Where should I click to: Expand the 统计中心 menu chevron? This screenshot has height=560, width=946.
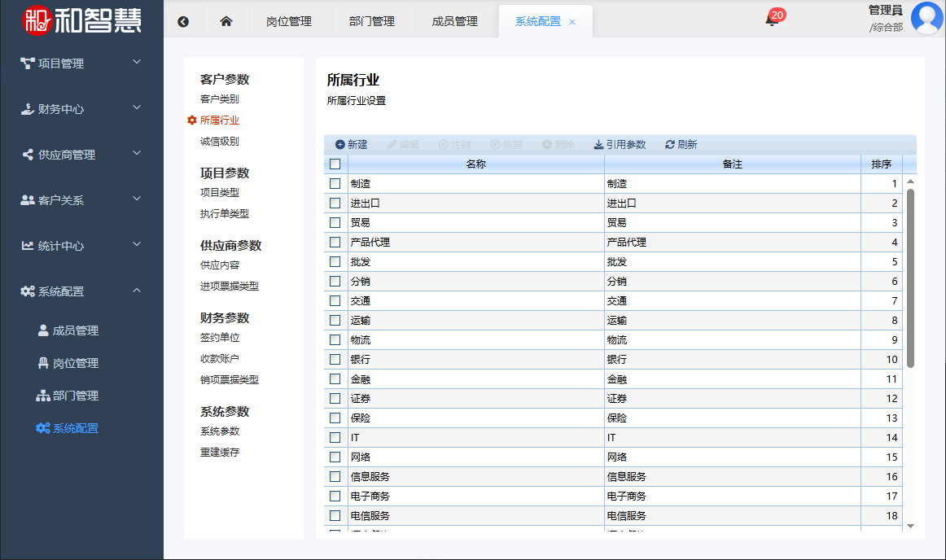coord(137,244)
